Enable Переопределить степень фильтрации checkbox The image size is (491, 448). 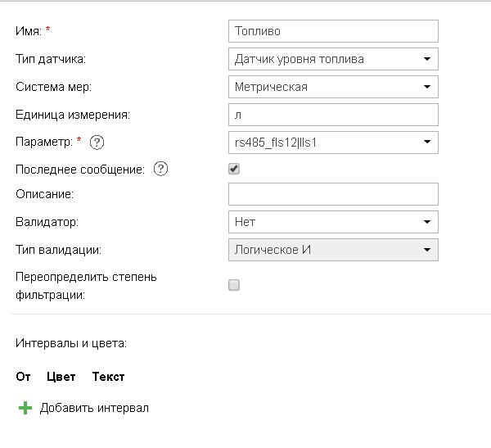point(234,285)
